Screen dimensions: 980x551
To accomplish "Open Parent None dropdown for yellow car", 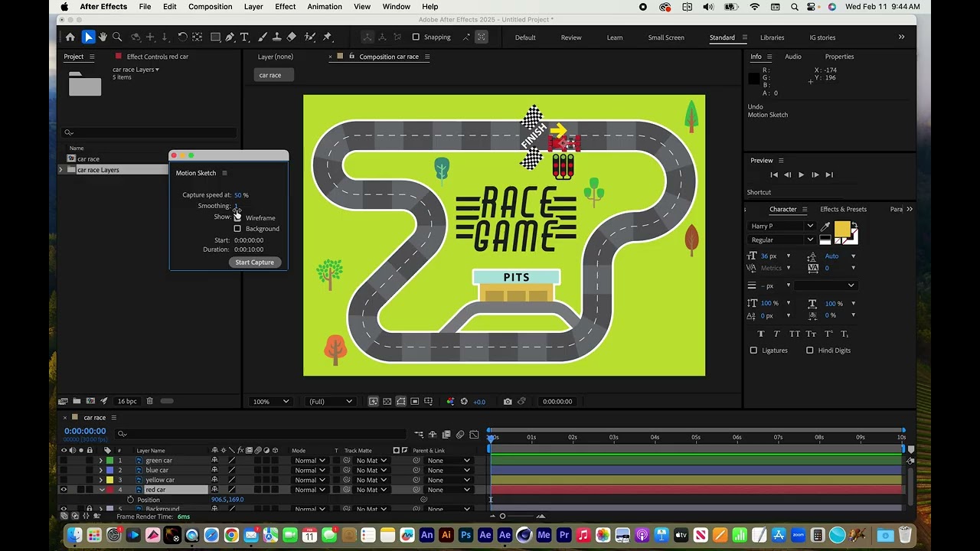I will pyautogui.click(x=448, y=480).
